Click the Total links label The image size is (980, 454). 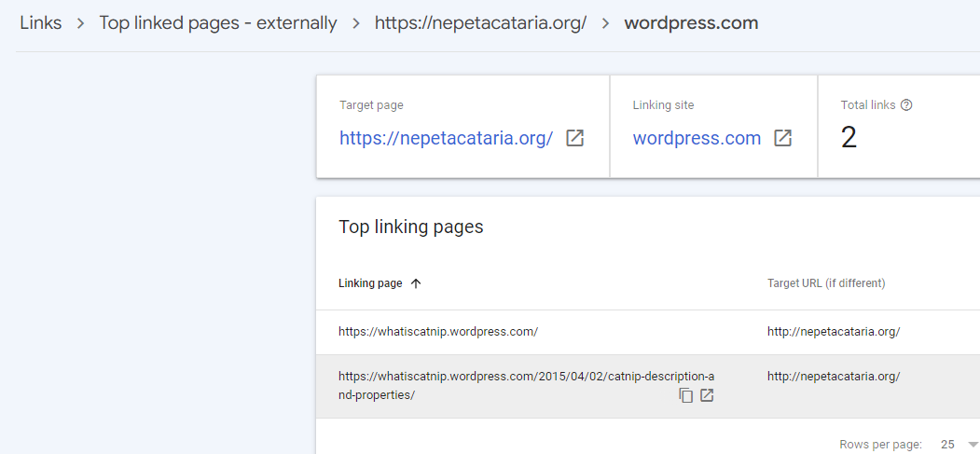click(x=868, y=105)
